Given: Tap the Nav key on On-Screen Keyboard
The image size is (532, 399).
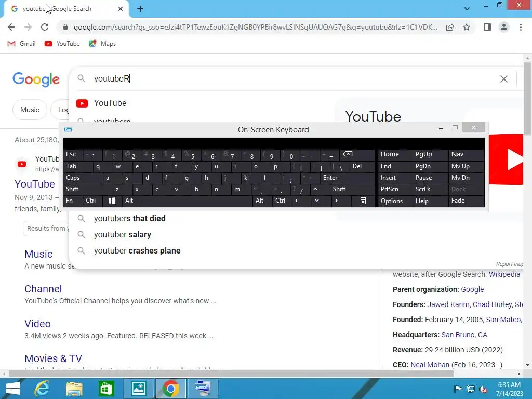Looking at the screenshot, I should point(466,155).
